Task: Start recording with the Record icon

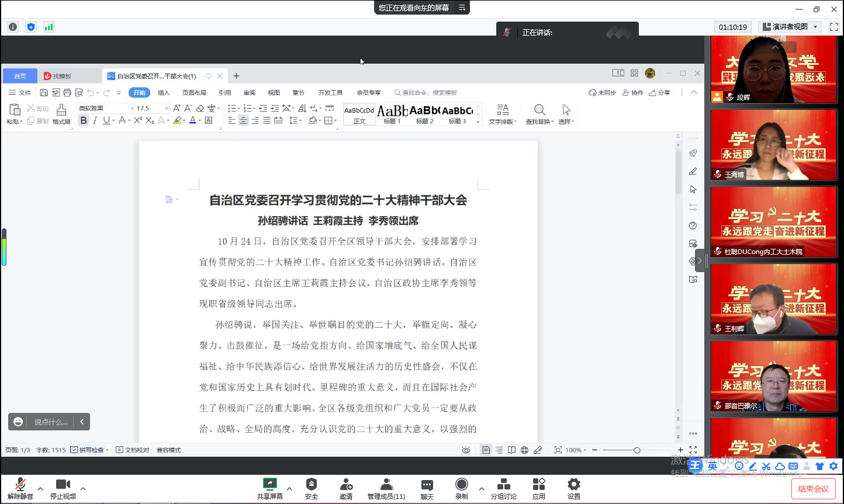Action: (462, 484)
